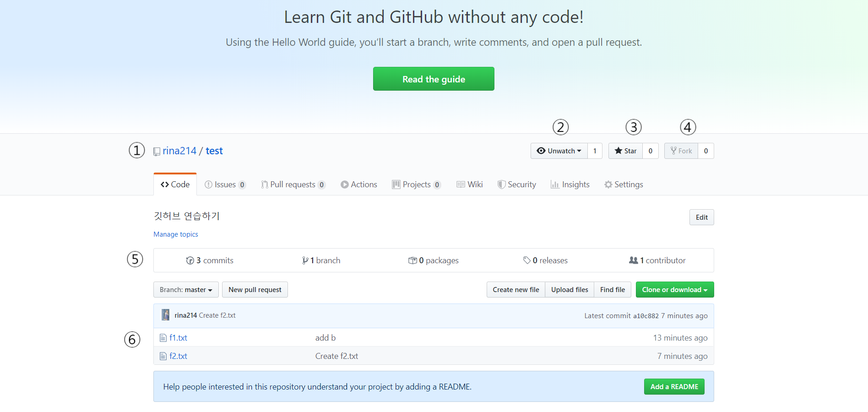The width and height of the screenshot is (868, 412).
Task: Click the repository book icon beside rina214
Action: pos(157,152)
